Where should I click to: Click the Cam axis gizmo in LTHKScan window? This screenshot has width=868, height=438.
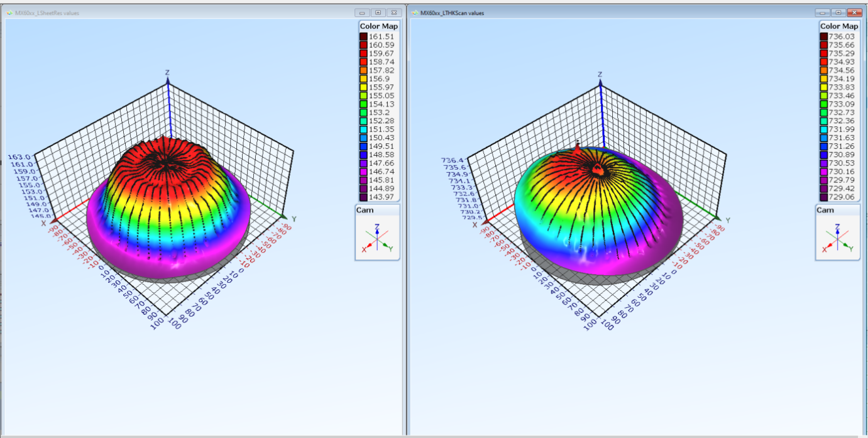click(x=837, y=240)
